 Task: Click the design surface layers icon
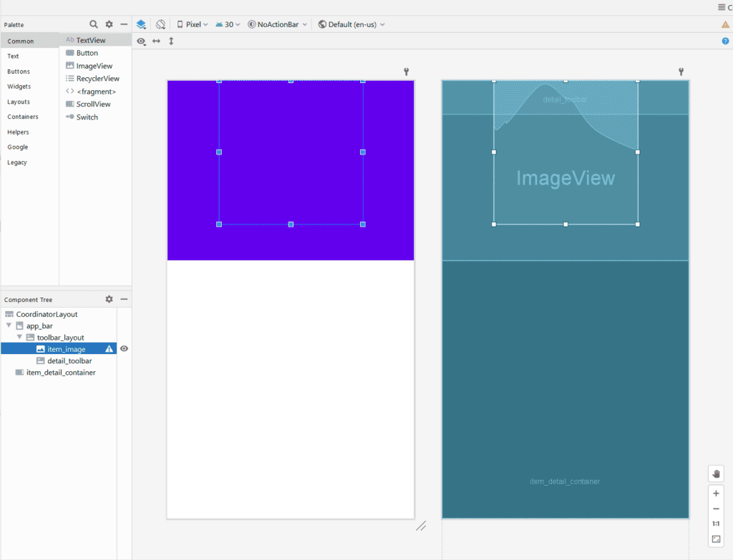point(141,24)
